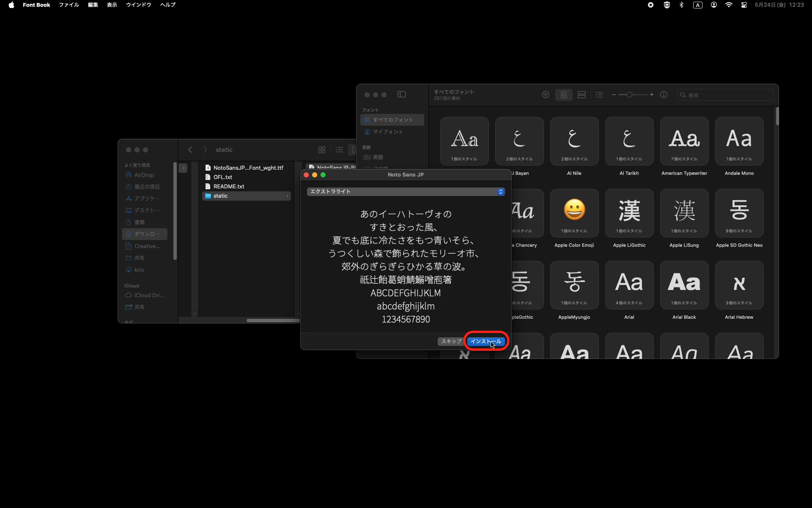Select README.txt file in Finder
This screenshot has width=812, height=508.
click(x=247, y=186)
